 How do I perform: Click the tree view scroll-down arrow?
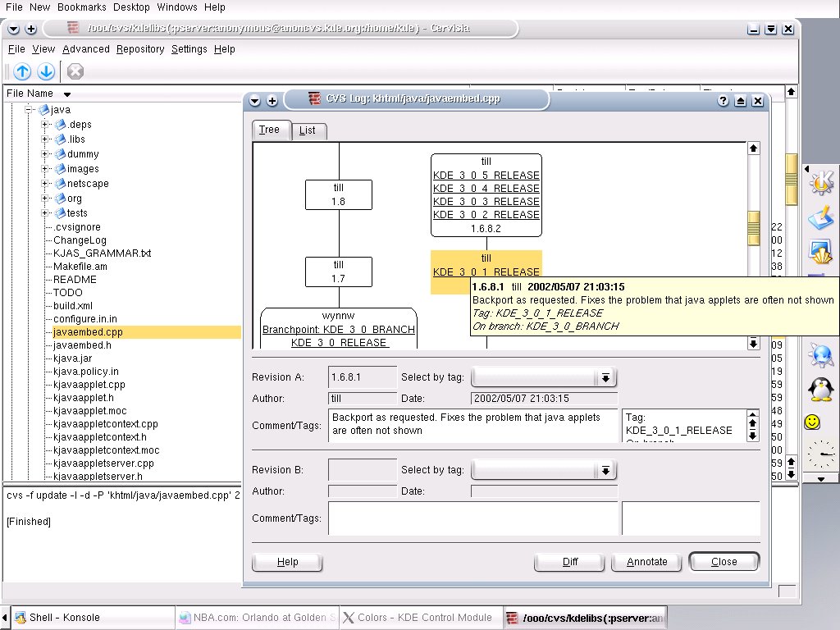[753, 344]
